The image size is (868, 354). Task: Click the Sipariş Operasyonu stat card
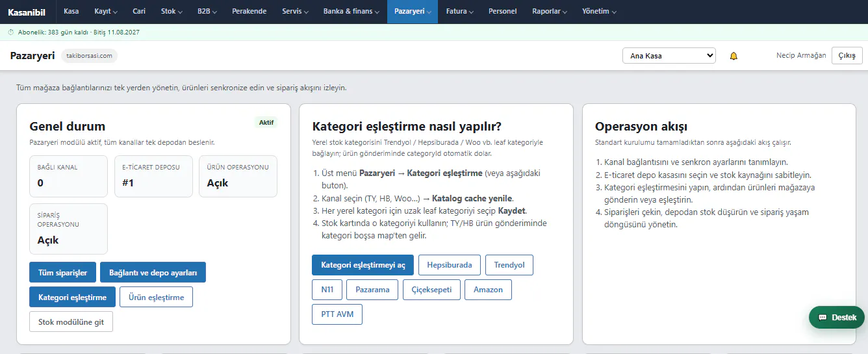pyautogui.click(x=68, y=229)
